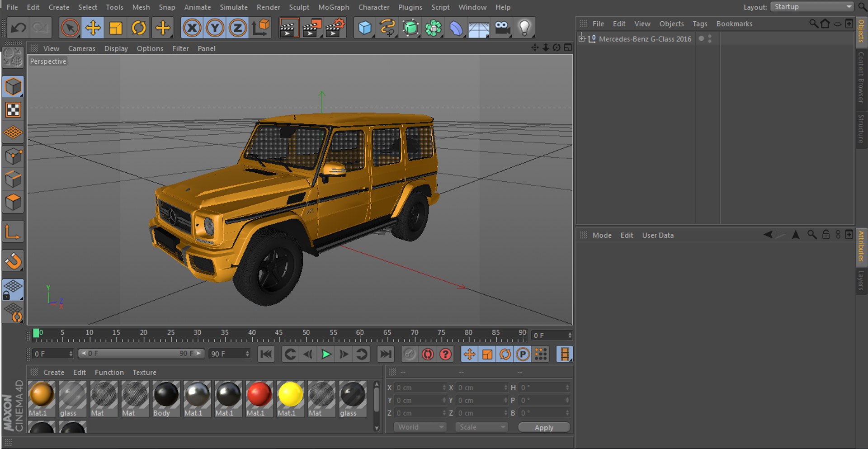Open Object Manager Tags menu

(x=700, y=24)
